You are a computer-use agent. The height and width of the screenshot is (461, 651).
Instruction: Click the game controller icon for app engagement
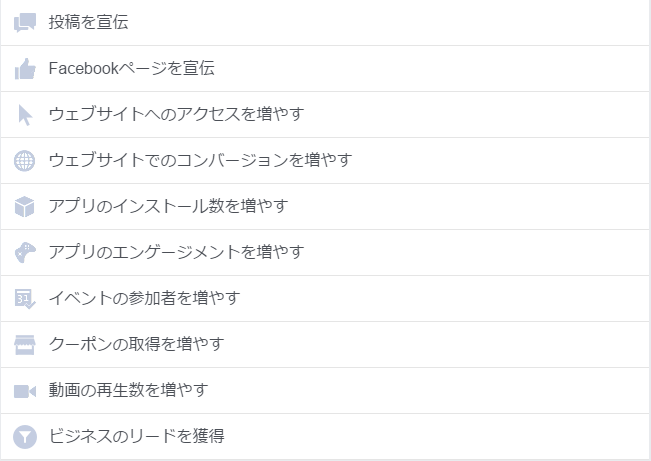pyautogui.click(x=25, y=253)
